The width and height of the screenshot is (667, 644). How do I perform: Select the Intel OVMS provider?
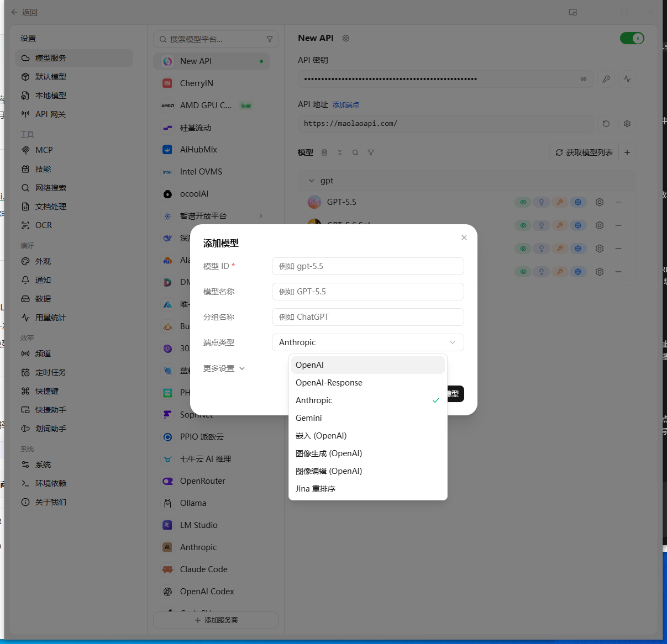click(x=212, y=172)
